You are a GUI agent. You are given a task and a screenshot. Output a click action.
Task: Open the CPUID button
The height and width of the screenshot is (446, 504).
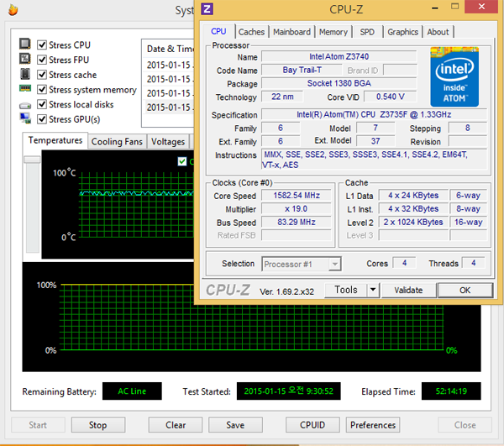coord(312,425)
